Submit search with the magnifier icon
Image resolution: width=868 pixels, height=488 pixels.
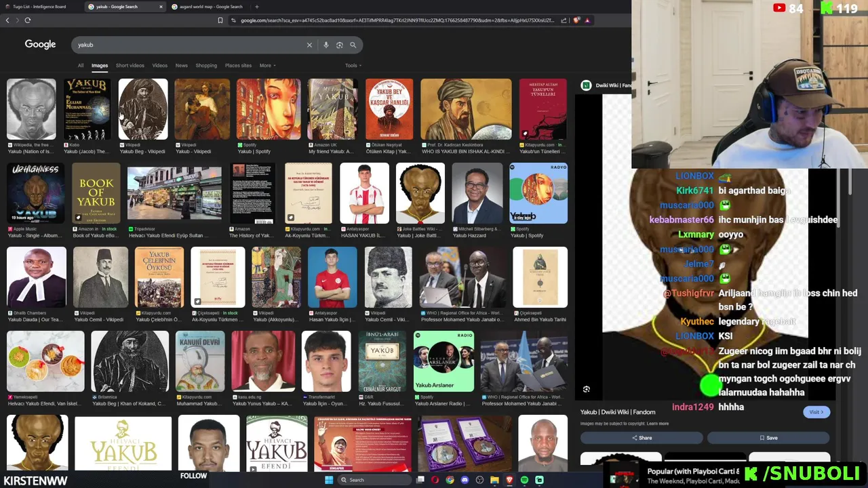353,45
